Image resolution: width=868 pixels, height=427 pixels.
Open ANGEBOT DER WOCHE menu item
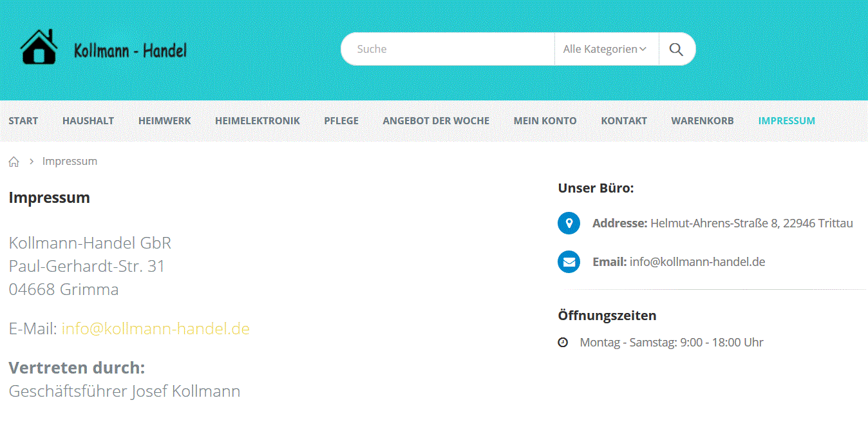pyautogui.click(x=436, y=120)
